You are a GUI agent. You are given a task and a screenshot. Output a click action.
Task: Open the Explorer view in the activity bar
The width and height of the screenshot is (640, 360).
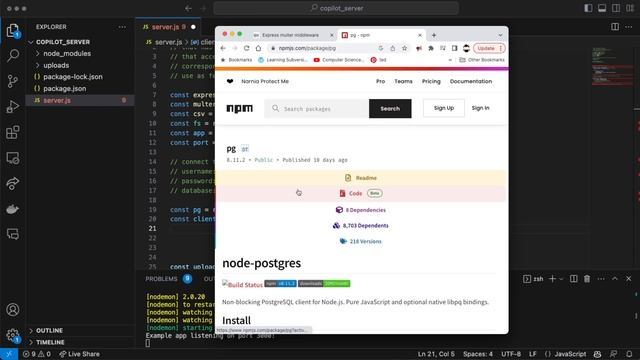pos(13,30)
